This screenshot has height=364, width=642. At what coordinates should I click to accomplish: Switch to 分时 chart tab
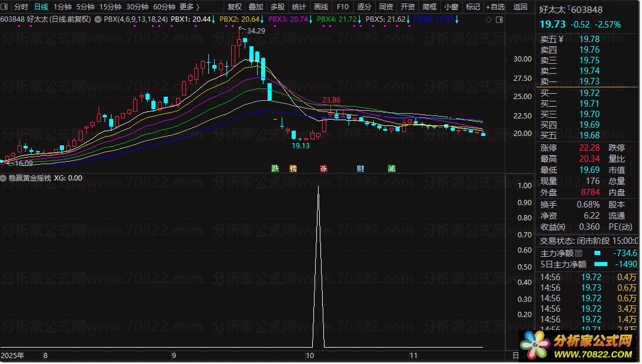coord(21,7)
